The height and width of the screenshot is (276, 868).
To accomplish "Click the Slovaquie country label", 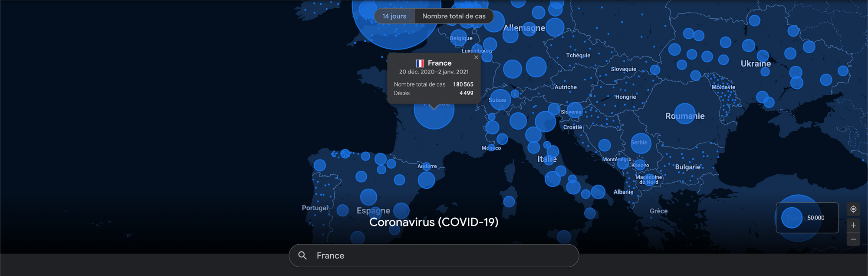I will [623, 69].
